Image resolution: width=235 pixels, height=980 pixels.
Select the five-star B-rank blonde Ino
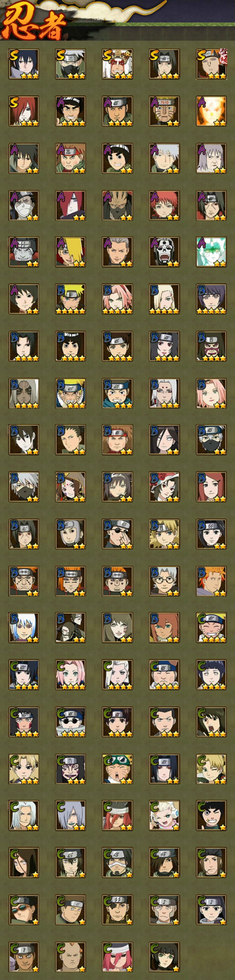point(164,299)
